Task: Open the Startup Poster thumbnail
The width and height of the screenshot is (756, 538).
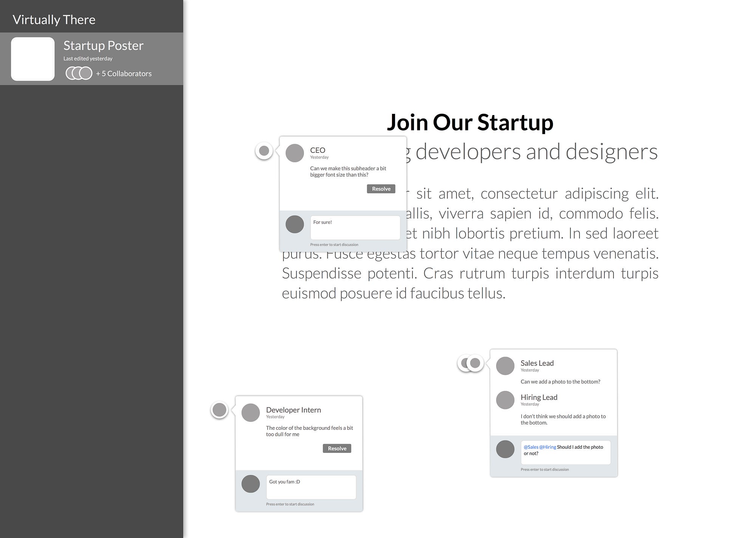Action: tap(33, 59)
